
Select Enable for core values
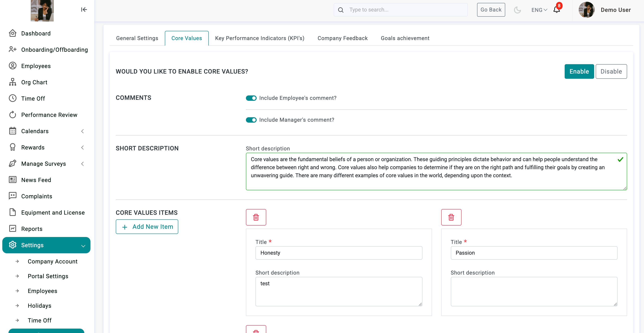(579, 71)
